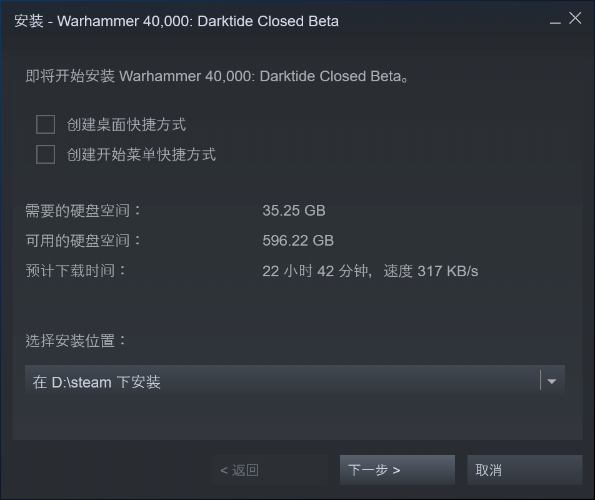Click the 创建开始菜单快捷方式 label text
The height and width of the screenshot is (500, 595).
pyautogui.click(x=142, y=155)
